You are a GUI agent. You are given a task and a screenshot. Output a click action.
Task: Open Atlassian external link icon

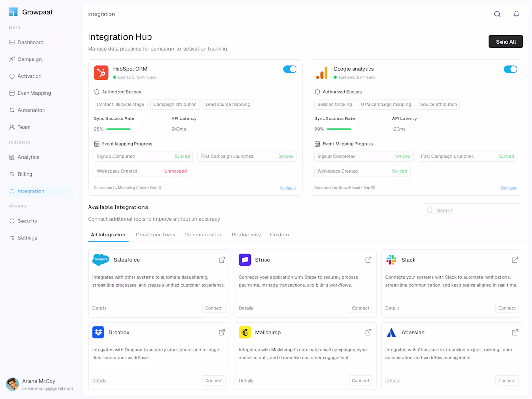tap(515, 332)
